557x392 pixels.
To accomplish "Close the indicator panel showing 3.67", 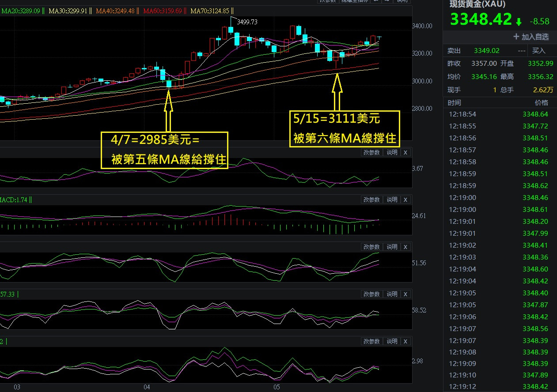I will [x=405, y=152].
